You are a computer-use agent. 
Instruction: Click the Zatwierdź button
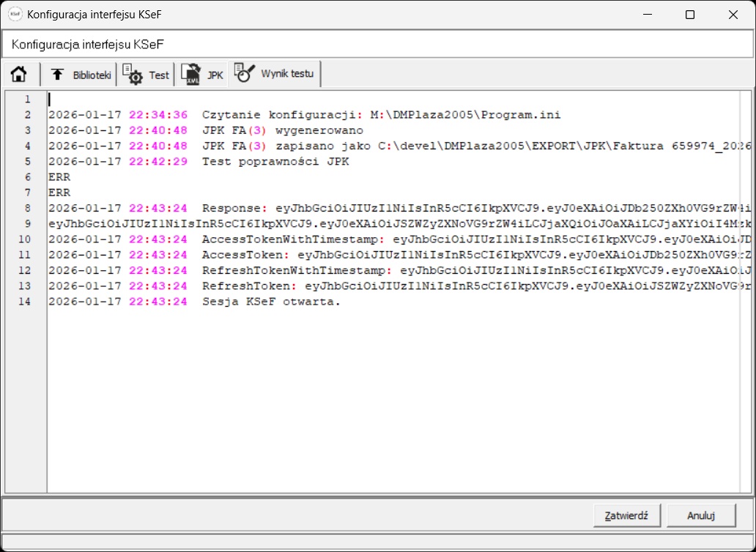[x=627, y=515]
